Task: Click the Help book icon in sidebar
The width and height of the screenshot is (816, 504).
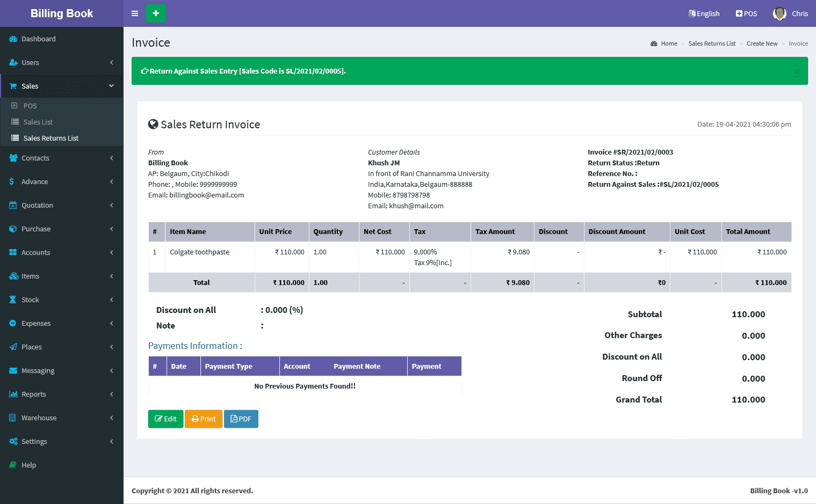Action: click(13, 465)
